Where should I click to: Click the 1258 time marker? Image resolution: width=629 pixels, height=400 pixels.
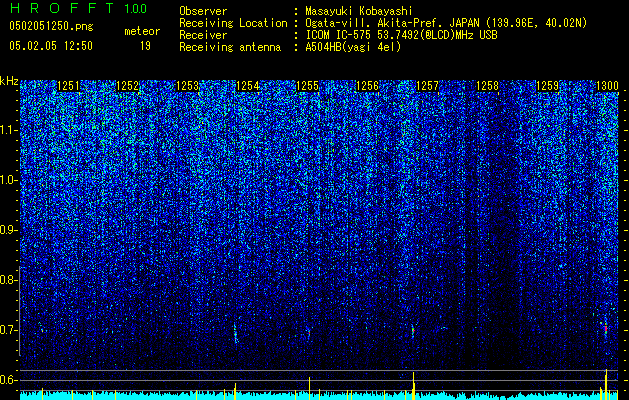pyautogui.click(x=487, y=86)
